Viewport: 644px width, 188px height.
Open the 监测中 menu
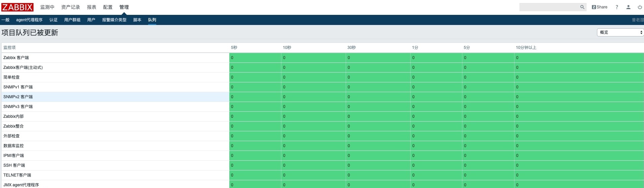click(x=47, y=7)
